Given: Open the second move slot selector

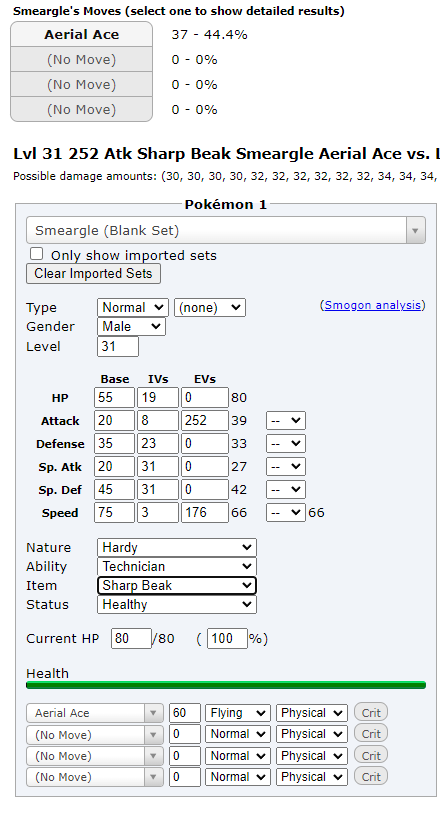Looking at the screenshot, I should point(94,735).
